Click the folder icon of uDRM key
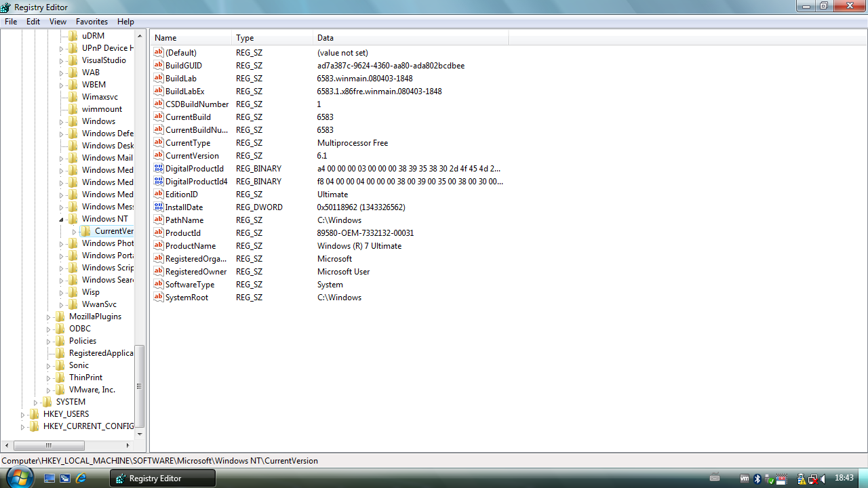 click(73, 36)
